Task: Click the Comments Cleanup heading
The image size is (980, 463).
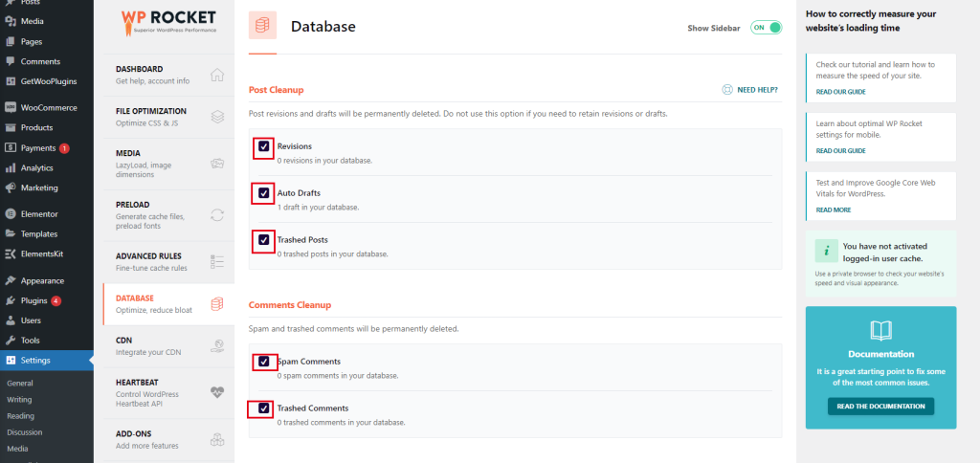Action: (x=290, y=305)
